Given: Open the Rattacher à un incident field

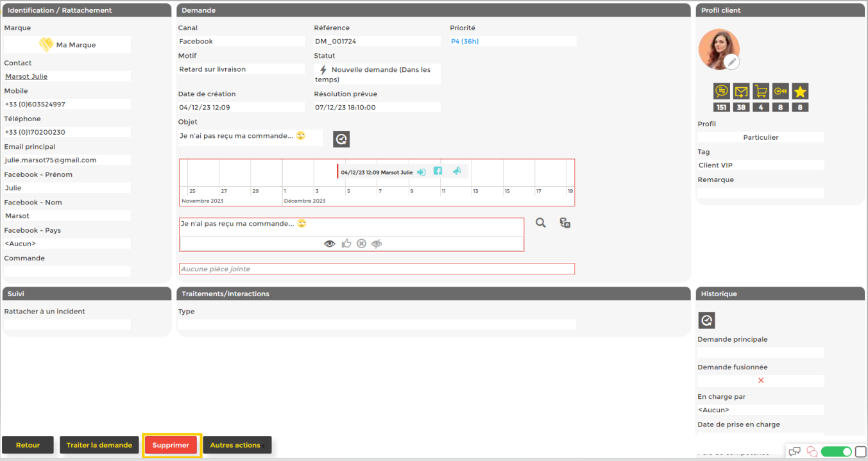Looking at the screenshot, I should [x=67, y=324].
